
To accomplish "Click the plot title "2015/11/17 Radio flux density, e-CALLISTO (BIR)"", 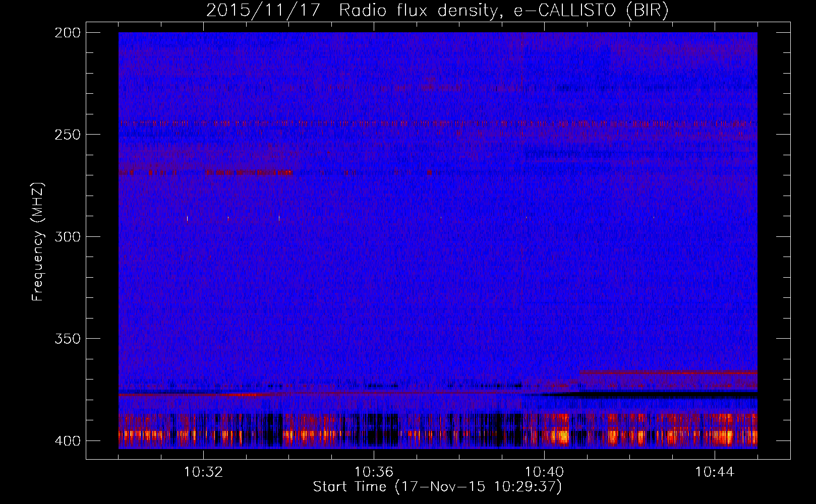I will 437,11.
